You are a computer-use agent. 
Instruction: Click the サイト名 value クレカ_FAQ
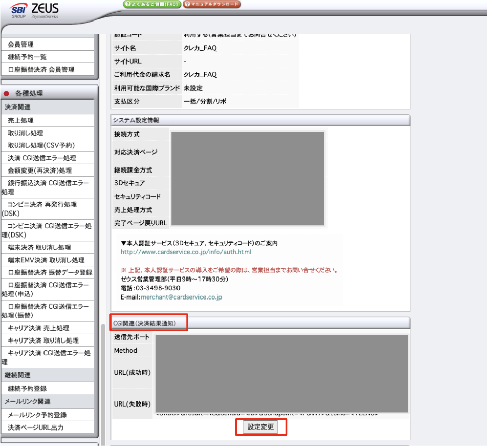coord(201,48)
